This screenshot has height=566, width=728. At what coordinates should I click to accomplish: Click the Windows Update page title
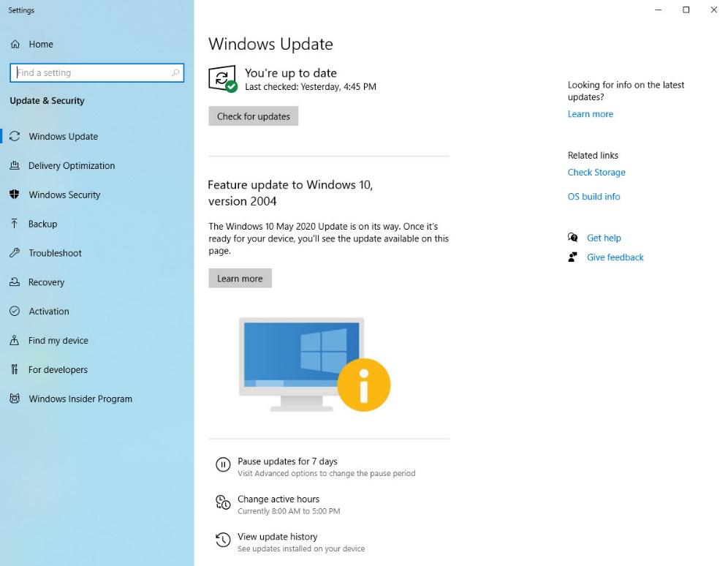[x=270, y=44]
